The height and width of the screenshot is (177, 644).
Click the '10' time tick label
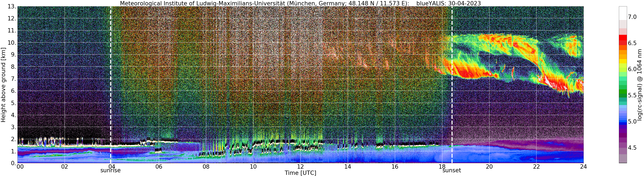tap(253, 166)
